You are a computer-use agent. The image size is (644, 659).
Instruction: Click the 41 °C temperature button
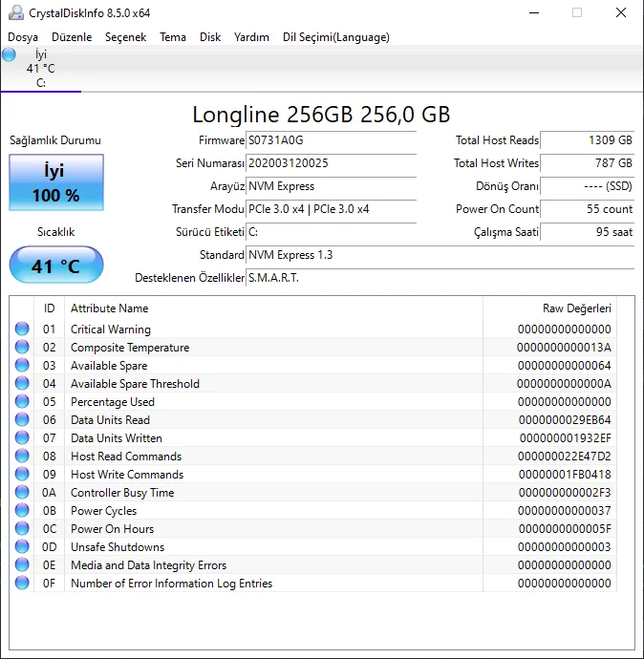pyautogui.click(x=56, y=265)
